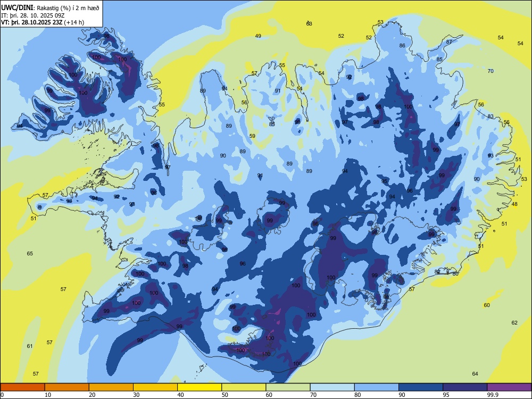
Task: Click the 20–30 light orange legend swatch
Action: click(111, 387)
